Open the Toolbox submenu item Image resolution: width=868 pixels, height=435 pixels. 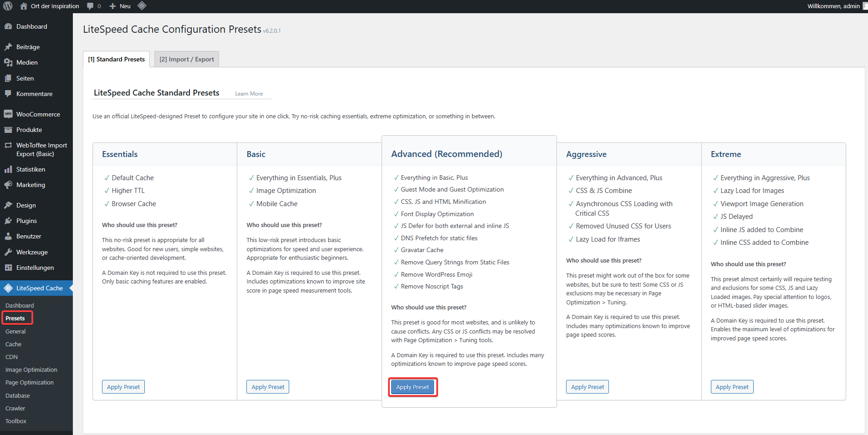pos(16,421)
